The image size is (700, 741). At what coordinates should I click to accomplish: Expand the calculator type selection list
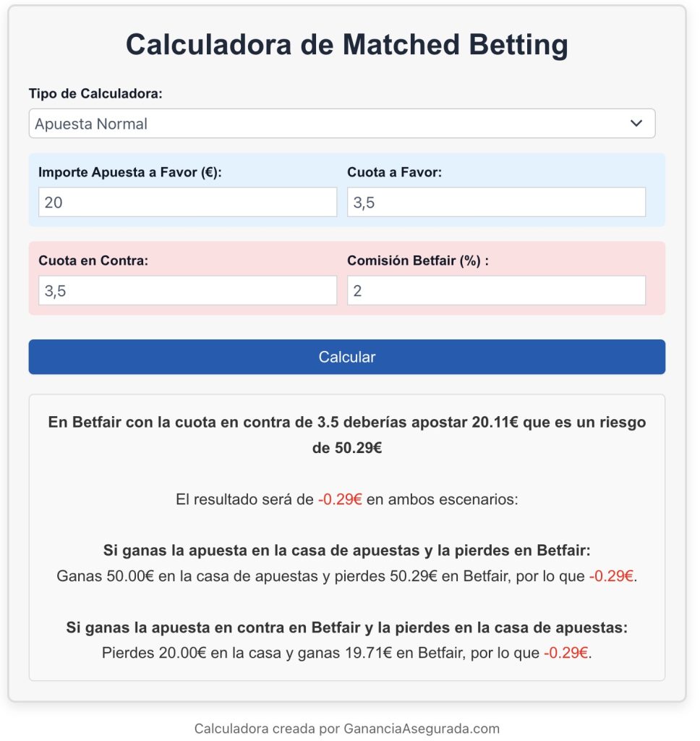click(x=341, y=123)
